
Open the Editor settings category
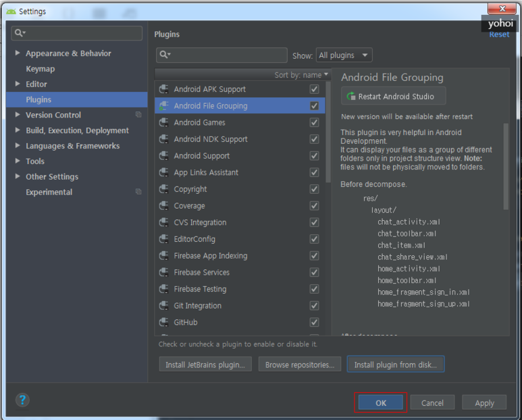[x=36, y=84]
